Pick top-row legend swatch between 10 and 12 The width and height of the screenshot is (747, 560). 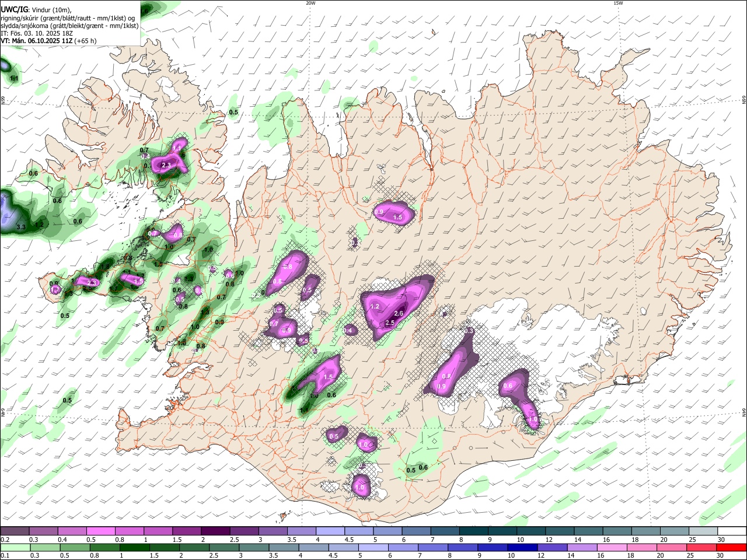tap(531, 531)
